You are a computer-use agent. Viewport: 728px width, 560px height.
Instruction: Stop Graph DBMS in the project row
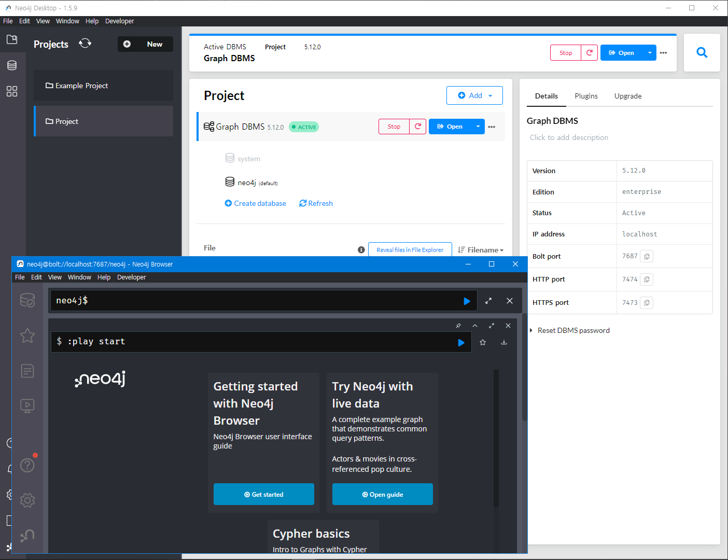[x=394, y=127]
